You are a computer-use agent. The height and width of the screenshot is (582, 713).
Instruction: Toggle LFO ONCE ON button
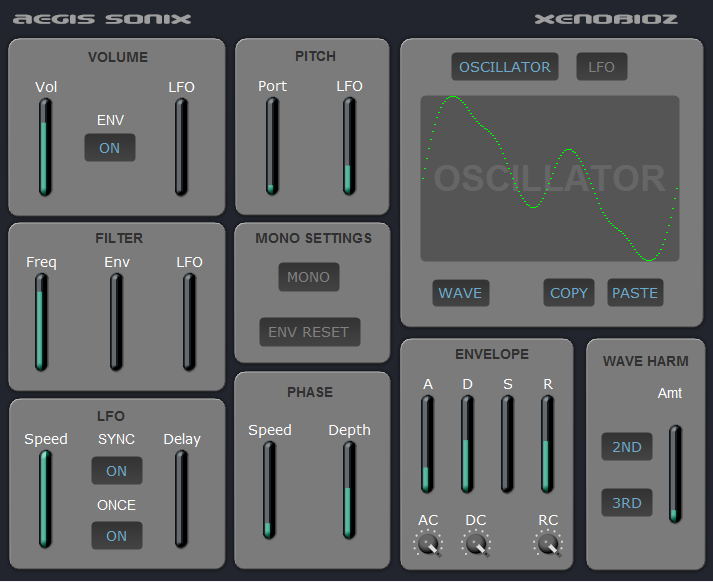point(117,536)
